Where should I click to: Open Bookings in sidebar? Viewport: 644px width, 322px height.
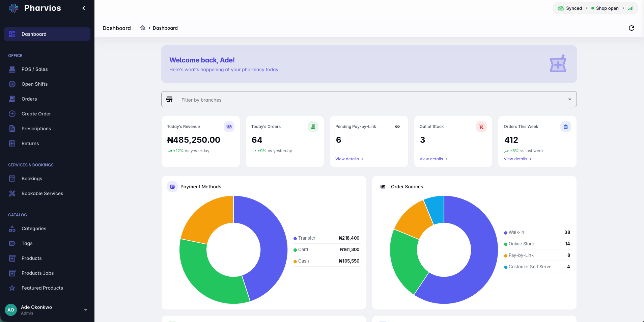47,179
